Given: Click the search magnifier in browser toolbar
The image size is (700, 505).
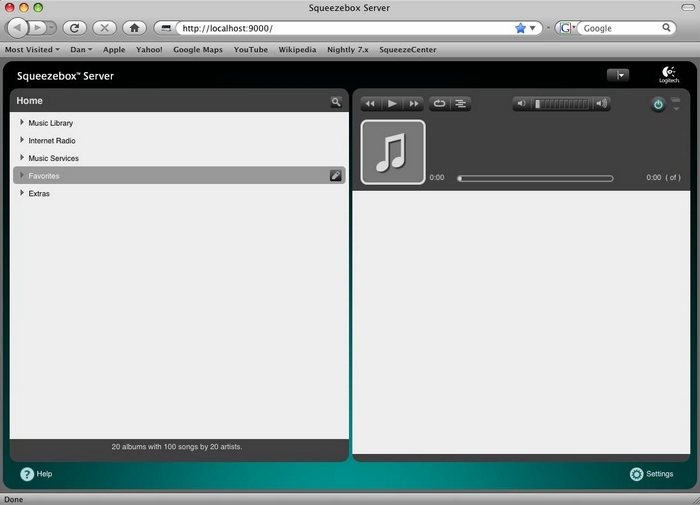Looking at the screenshot, I should 666,28.
